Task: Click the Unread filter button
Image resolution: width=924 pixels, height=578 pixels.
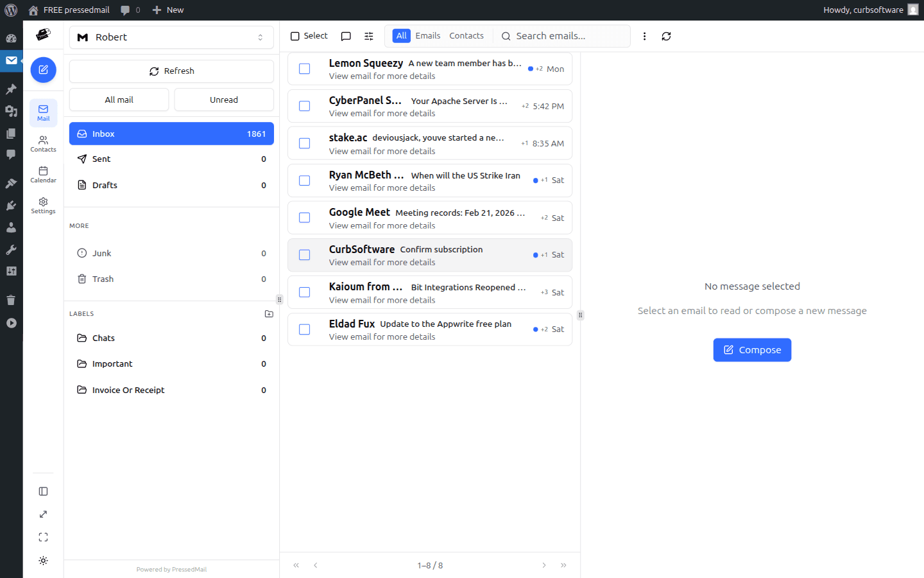Action: 223,100
